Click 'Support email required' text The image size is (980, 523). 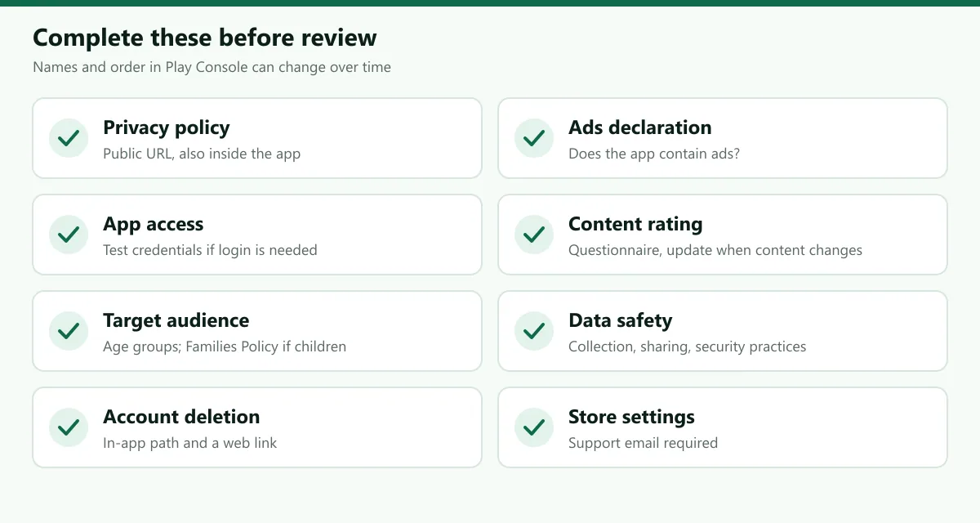[x=644, y=443]
